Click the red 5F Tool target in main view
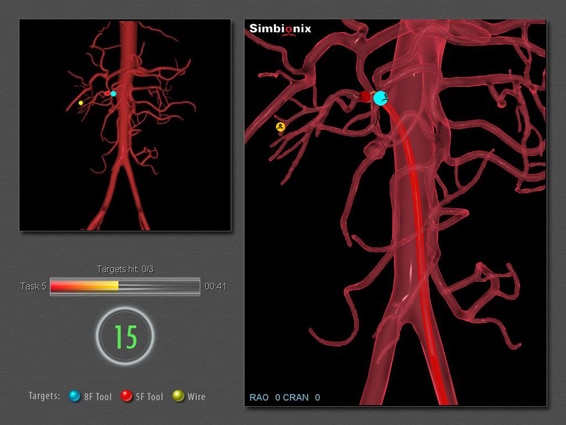 point(365,96)
